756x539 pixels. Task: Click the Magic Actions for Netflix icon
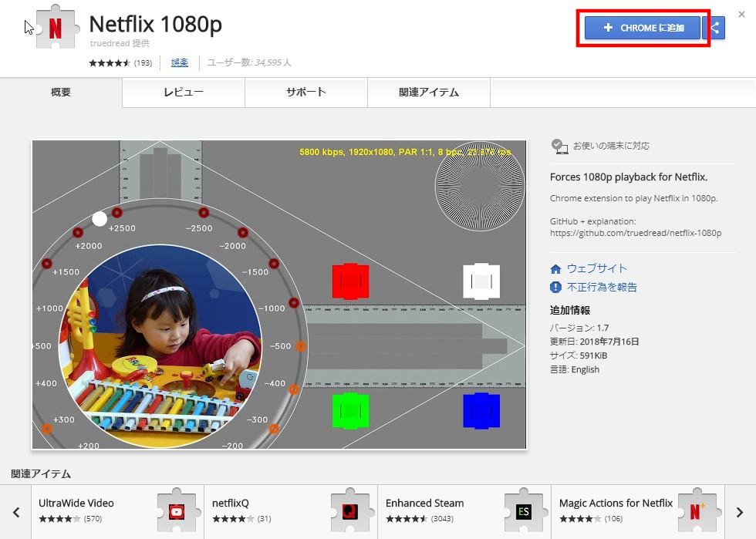click(x=697, y=510)
